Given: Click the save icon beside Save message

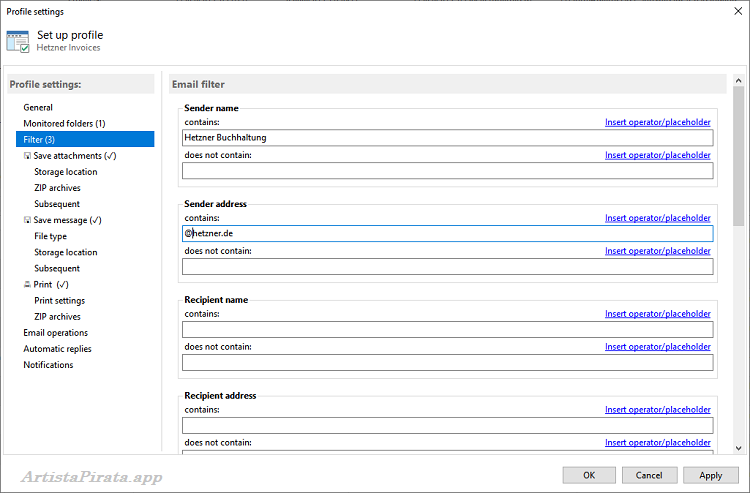Looking at the screenshot, I should pos(27,220).
